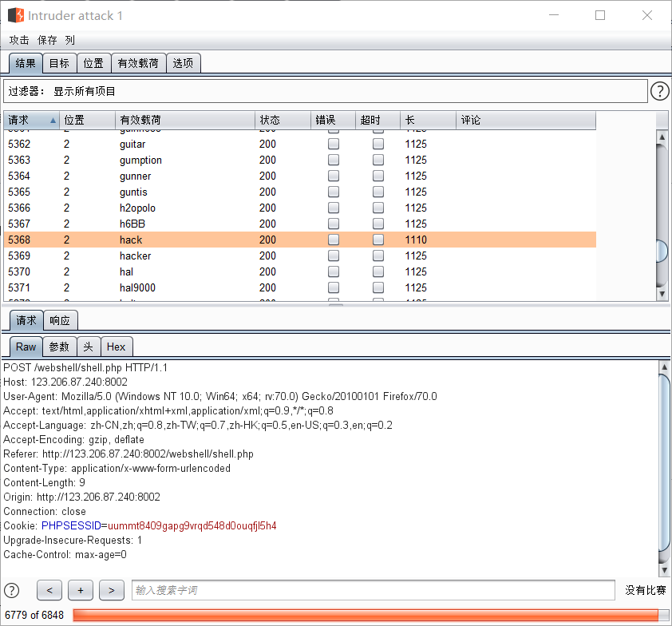This screenshot has width=672, height=626.
Task: Select the hack payload row
Action: tap(300, 240)
